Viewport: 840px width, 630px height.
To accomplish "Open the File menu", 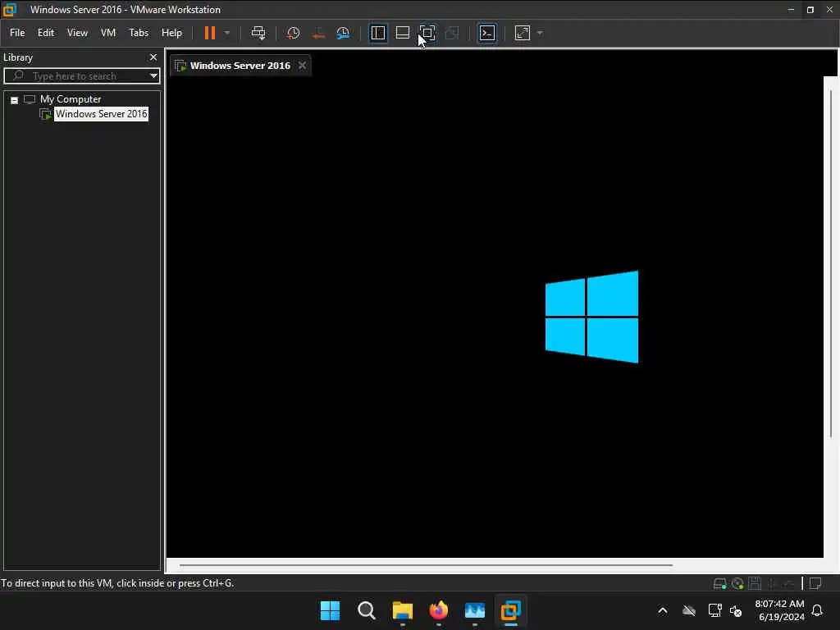I will pyautogui.click(x=17, y=33).
